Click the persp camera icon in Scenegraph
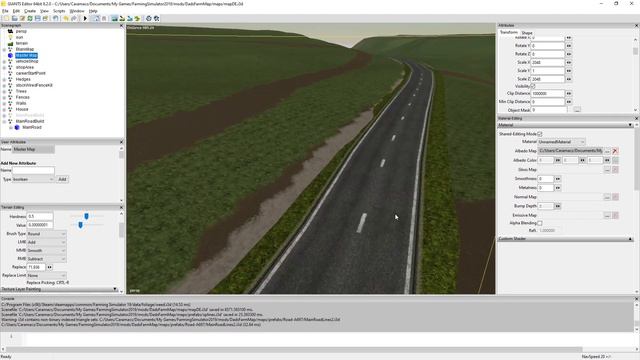 10,31
